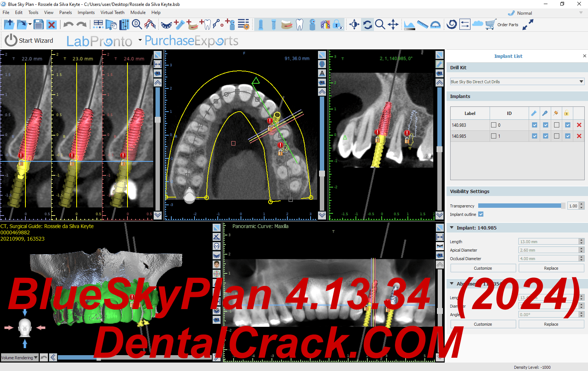The image size is (588, 371).
Task: Check the ID checkbox for implant 140.983
Action: click(x=494, y=125)
